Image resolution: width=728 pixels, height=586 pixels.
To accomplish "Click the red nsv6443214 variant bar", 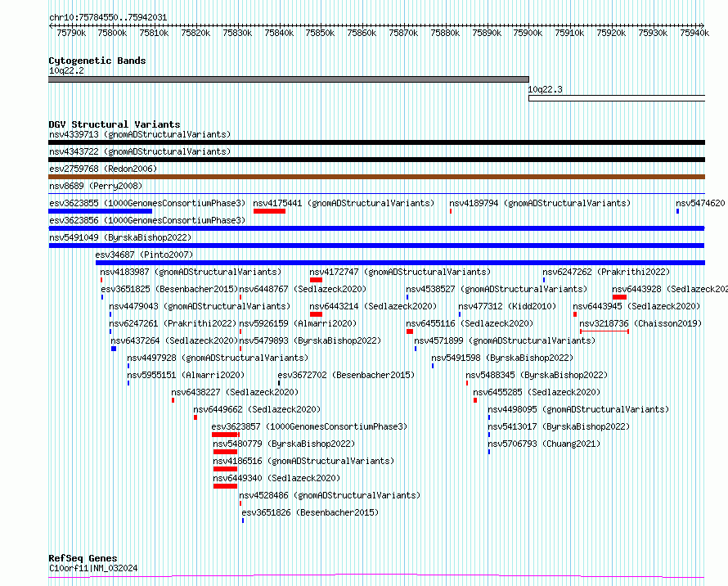I will (317, 314).
